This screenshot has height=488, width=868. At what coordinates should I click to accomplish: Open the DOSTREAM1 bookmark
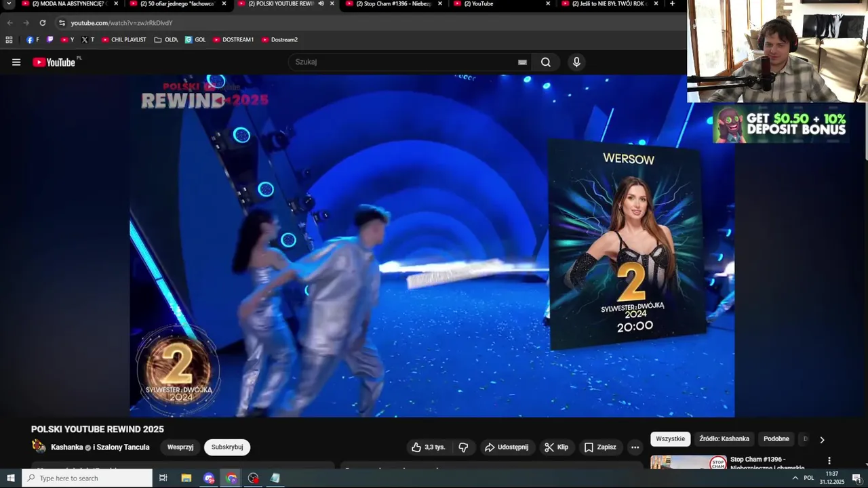pyautogui.click(x=233, y=40)
